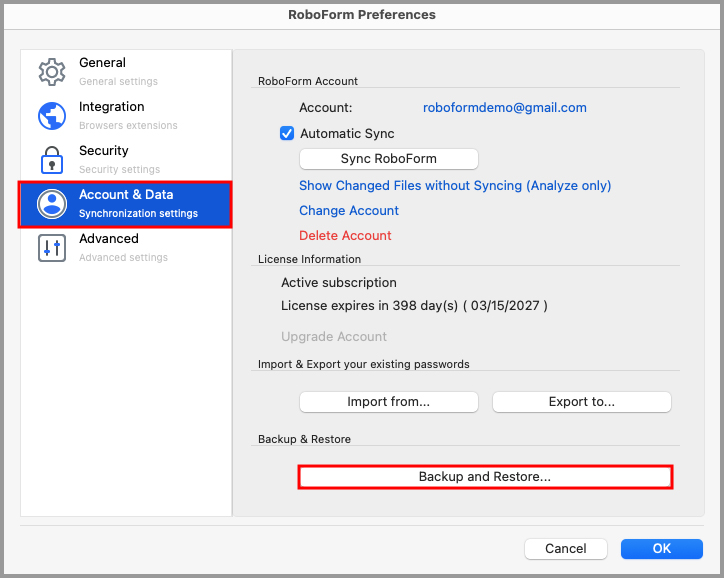Image resolution: width=724 pixels, height=578 pixels.
Task: Click the roboformdemo@gmail.com account email
Action: tap(505, 108)
